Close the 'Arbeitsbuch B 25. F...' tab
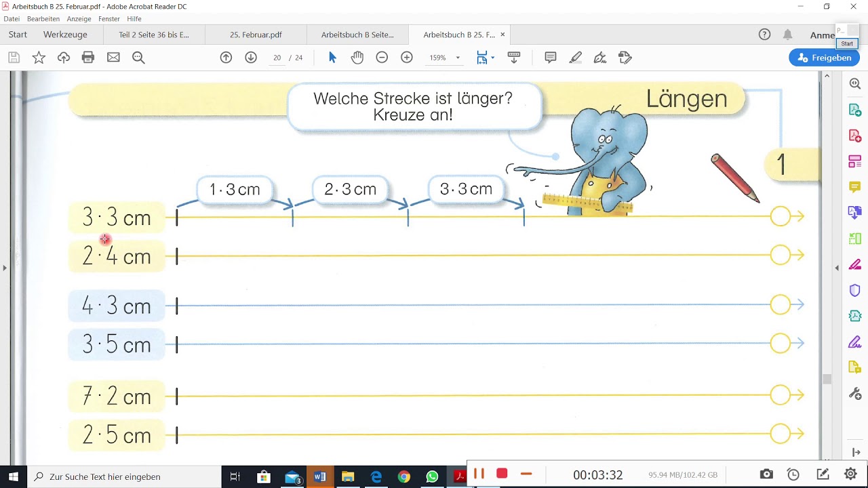The image size is (868, 488). [502, 35]
